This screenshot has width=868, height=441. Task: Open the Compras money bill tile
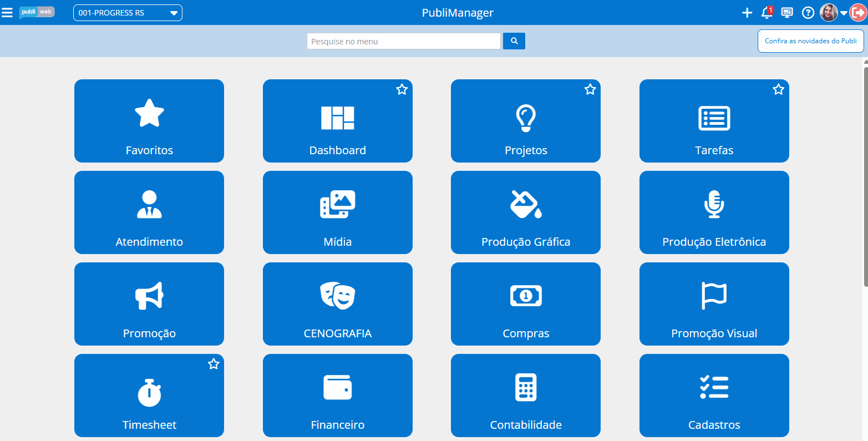click(x=526, y=304)
